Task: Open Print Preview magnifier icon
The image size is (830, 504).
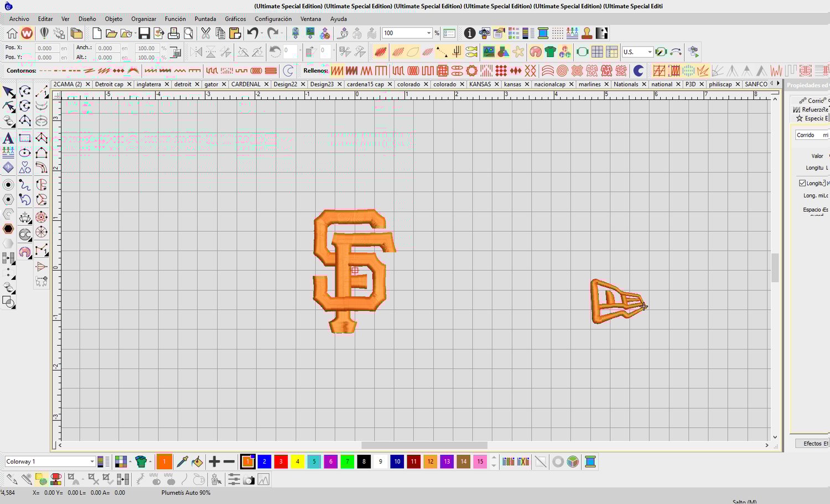Action: click(189, 33)
